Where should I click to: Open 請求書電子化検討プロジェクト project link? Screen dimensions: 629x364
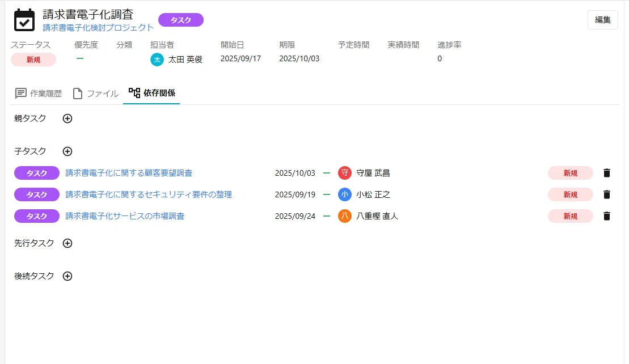click(98, 27)
